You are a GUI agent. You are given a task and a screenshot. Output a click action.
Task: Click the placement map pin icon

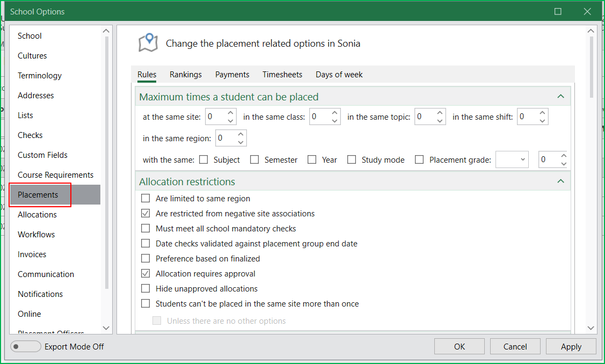[x=148, y=43]
